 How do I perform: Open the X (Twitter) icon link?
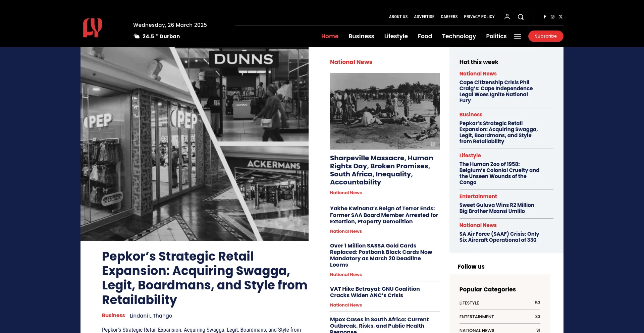(560, 17)
